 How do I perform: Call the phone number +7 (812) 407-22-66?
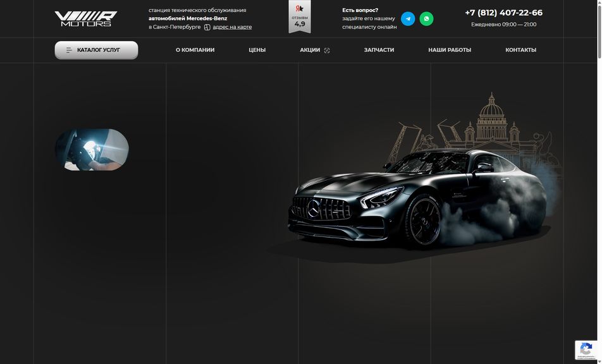(503, 13)
